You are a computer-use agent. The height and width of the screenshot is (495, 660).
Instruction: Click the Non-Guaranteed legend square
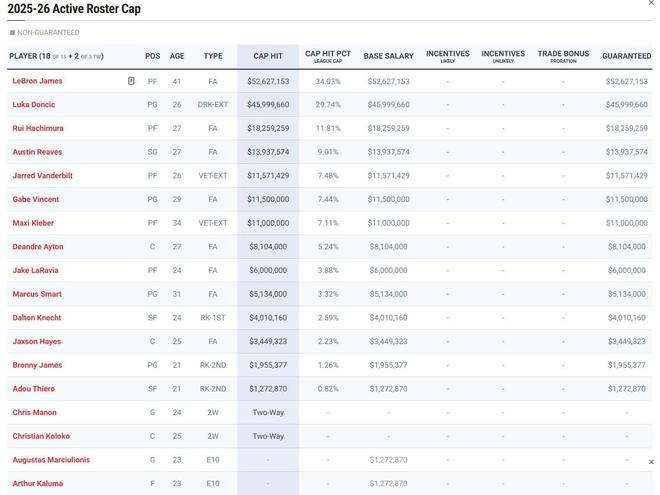click(12, 32)
